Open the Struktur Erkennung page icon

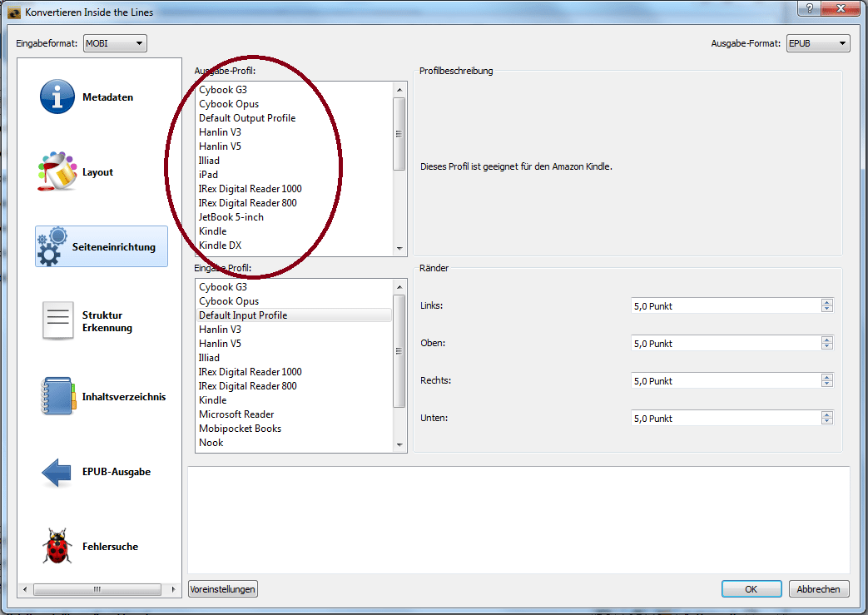[x=57, y=320]
